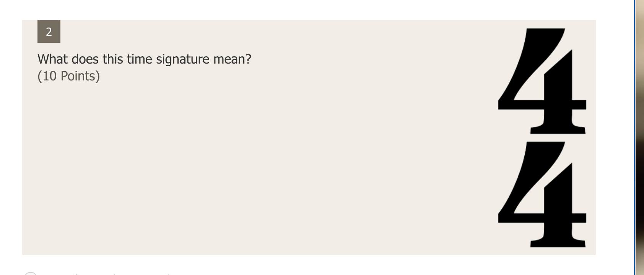The image size is (644, 275).
Task: Click the bottom 4 of the time signature
Action: pos(542,195)
